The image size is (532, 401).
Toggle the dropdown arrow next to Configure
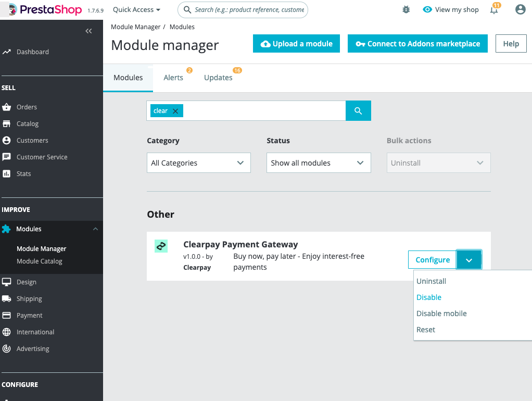tap(469, 260)
